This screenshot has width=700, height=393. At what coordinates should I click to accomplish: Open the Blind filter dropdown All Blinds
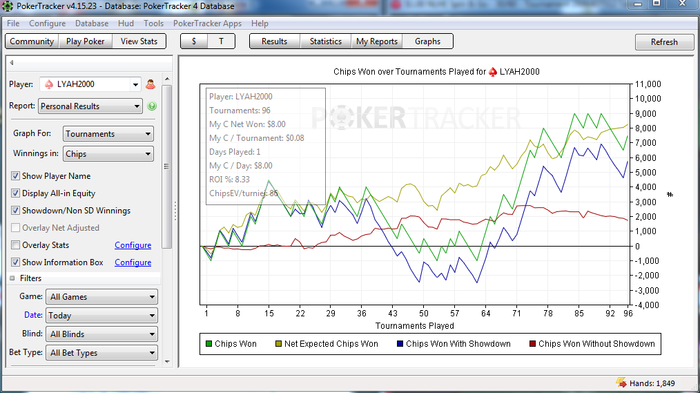(x=102, y=334)
